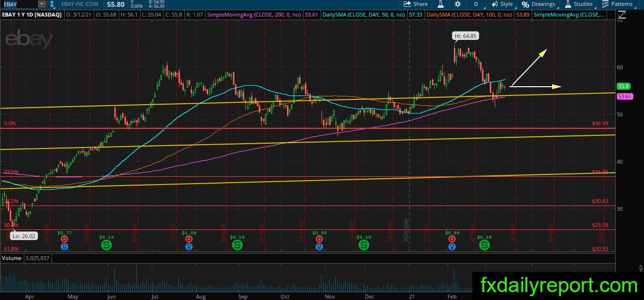Change the D aggregation period button
This screenshot has height=300, width=644.
(x=476, y=4)
